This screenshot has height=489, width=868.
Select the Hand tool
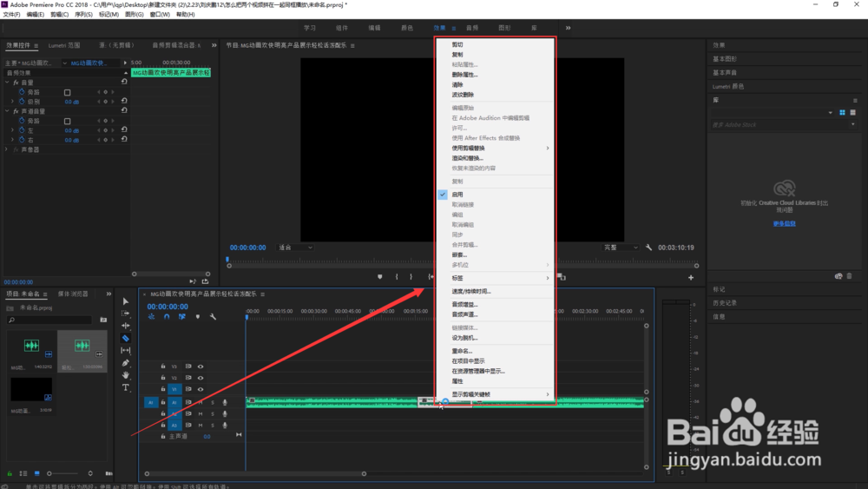pos(126,375)
